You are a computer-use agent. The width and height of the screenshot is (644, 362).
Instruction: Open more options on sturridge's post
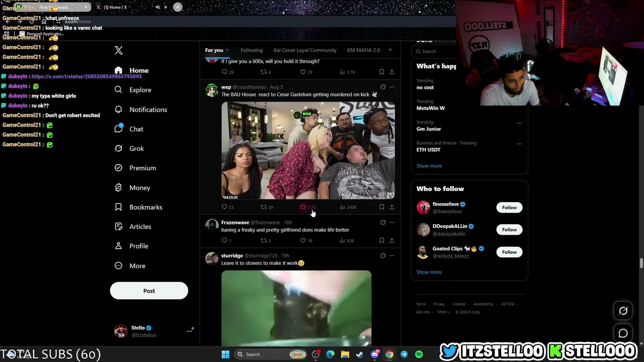(x=392, y=256)
